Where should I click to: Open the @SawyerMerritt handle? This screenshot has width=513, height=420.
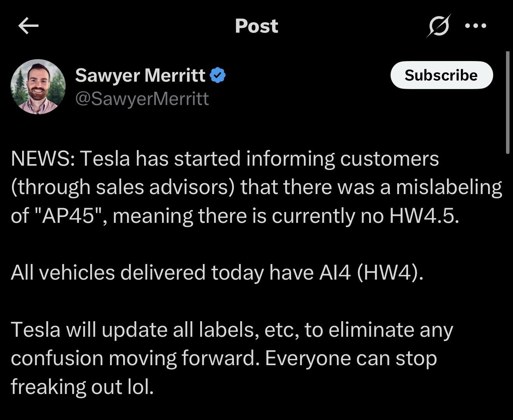(x=142, y=99)
